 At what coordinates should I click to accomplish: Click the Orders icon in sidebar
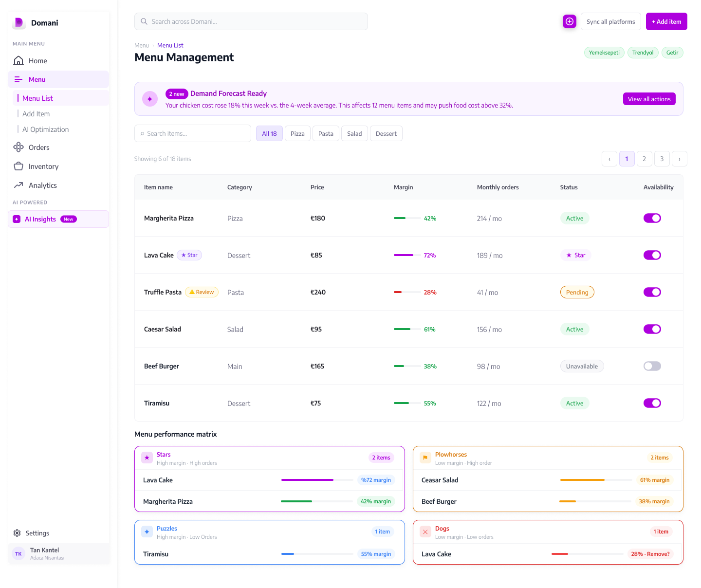[x=18, y=147]
